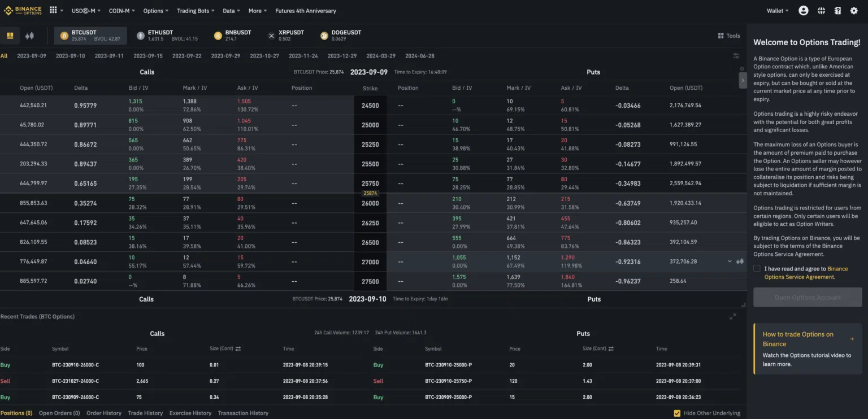Switch to the candlestick chart view icon
This screenshot has width=868, height=419.
coord(29,36)
